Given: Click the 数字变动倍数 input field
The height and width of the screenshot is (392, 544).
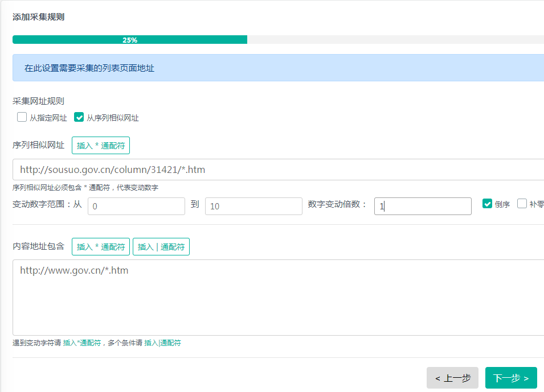Looking at the screenshot, I should pos(423,206).
